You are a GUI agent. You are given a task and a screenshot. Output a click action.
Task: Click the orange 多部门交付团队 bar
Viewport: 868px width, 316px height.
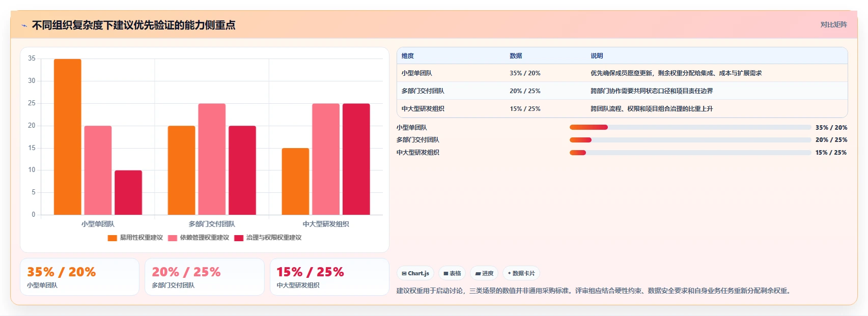[182, 170]
